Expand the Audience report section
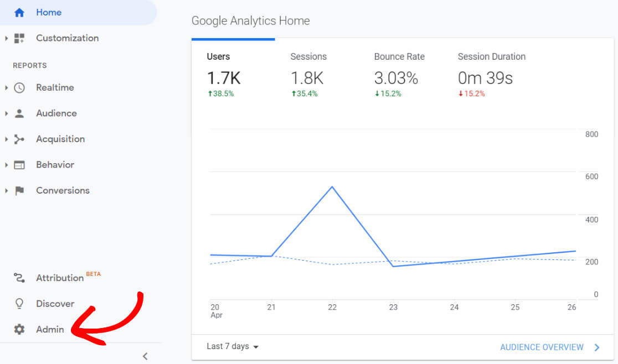Viewport: 618px width, 364px height. click(x=6, y=113)
